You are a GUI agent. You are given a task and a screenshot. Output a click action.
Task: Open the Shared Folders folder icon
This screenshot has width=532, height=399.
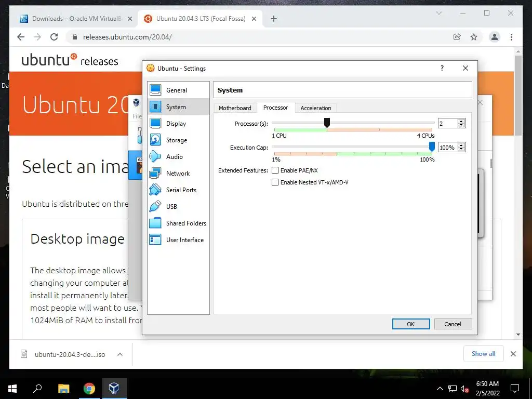click(x=155, y=223)
